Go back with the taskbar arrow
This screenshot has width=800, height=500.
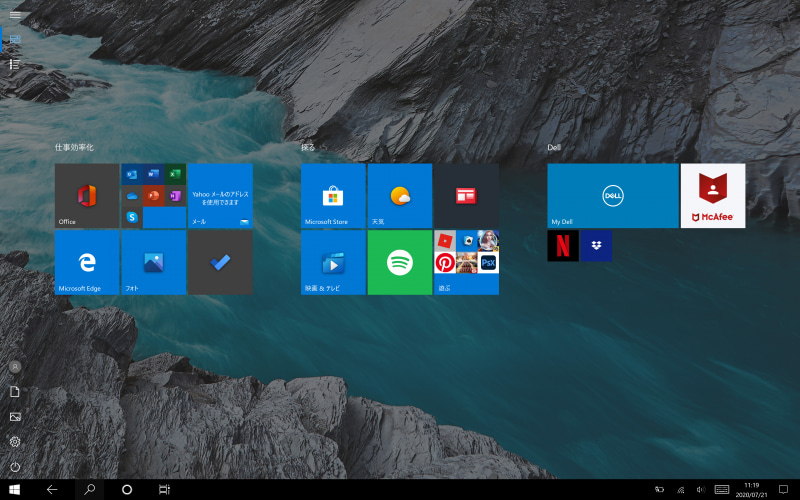coord(52,490)
